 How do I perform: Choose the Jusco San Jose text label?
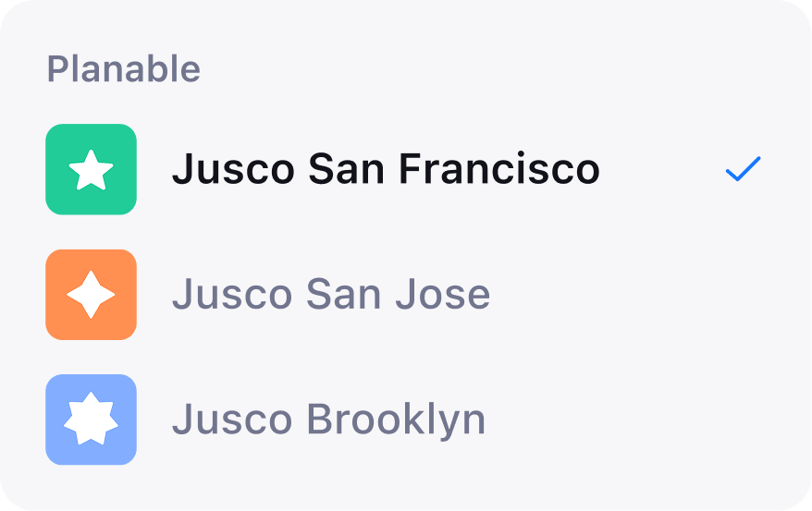(x=331, y=294)
